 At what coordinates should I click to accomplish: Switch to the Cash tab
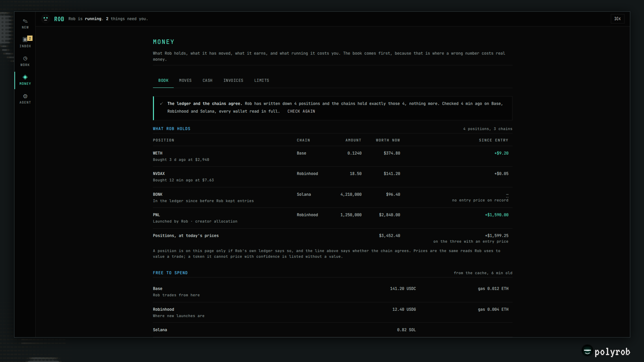[207, 80]
